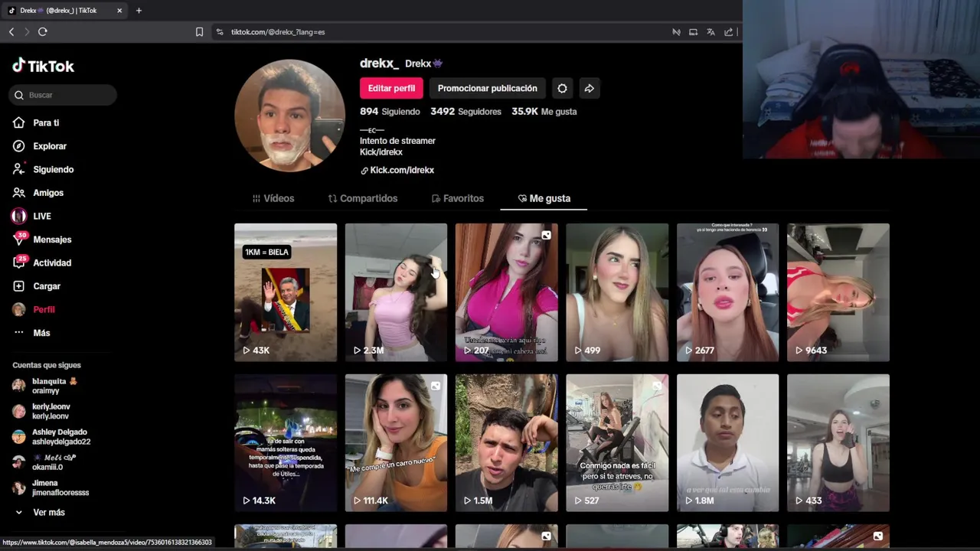Switch to the Compartidos tab
Viewport: 980px width, 551px height.
pyautogui.click(x=363, y=198)
